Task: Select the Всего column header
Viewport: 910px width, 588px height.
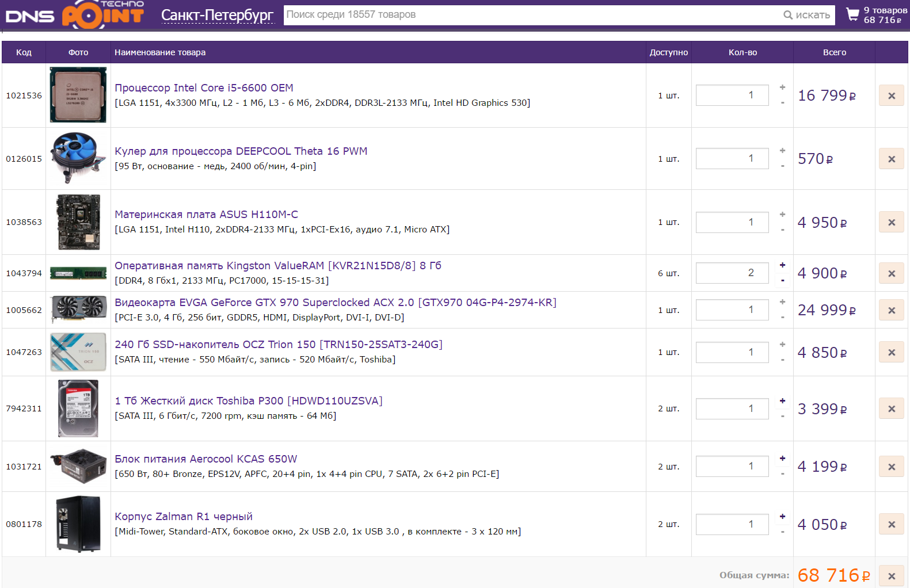Action: pos(835,52)
